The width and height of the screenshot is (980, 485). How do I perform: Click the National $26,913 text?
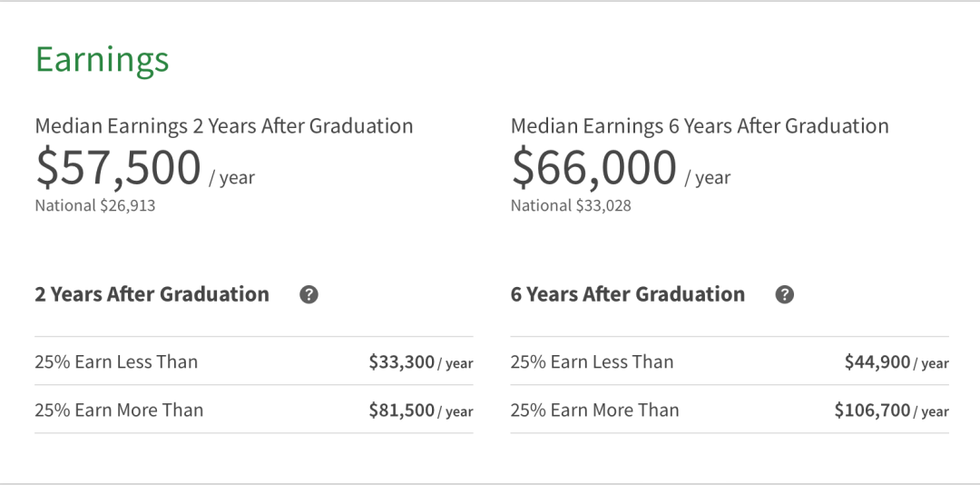tap(95, 206)
